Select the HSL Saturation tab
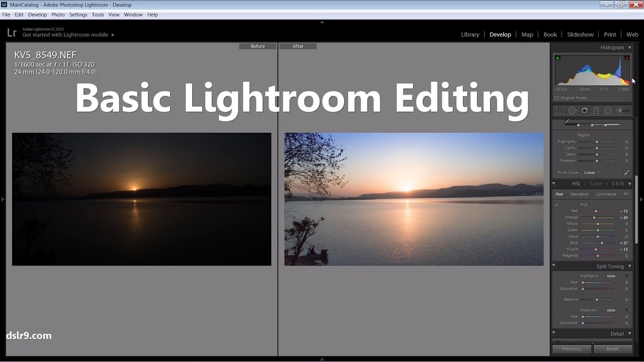This screenshot has width=644, height=362. [579, 194]
